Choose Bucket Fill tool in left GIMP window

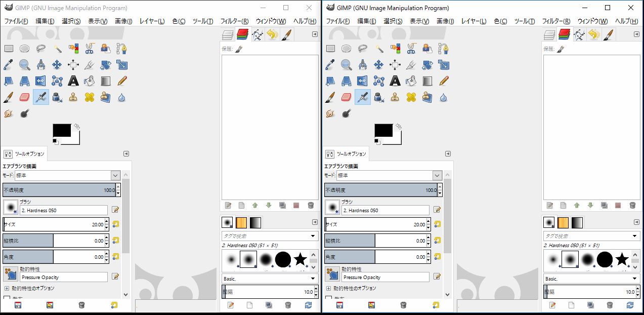[x=90, y=81]
